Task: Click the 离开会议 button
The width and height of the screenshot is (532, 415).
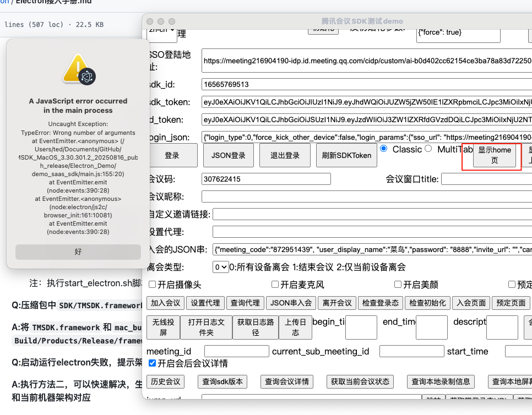Action: [x=337, y=303]
